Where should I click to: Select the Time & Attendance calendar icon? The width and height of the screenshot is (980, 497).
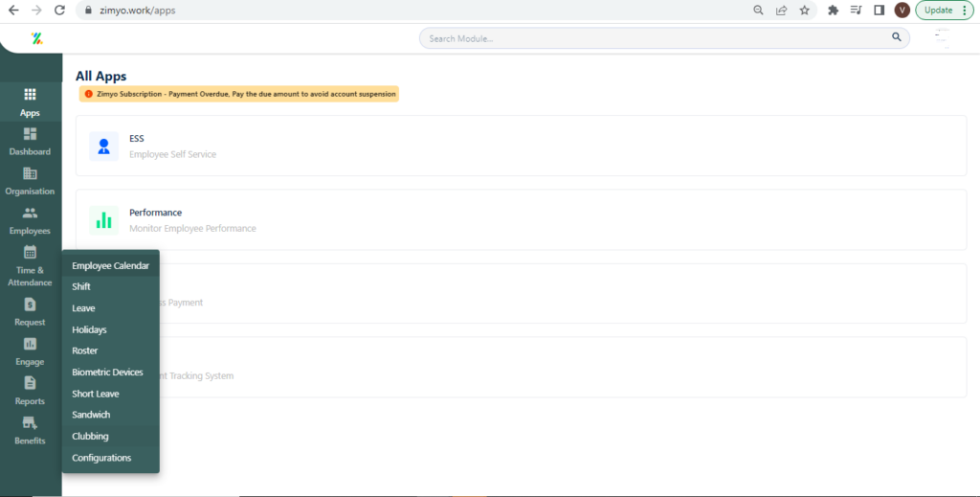tap(30, 252)
